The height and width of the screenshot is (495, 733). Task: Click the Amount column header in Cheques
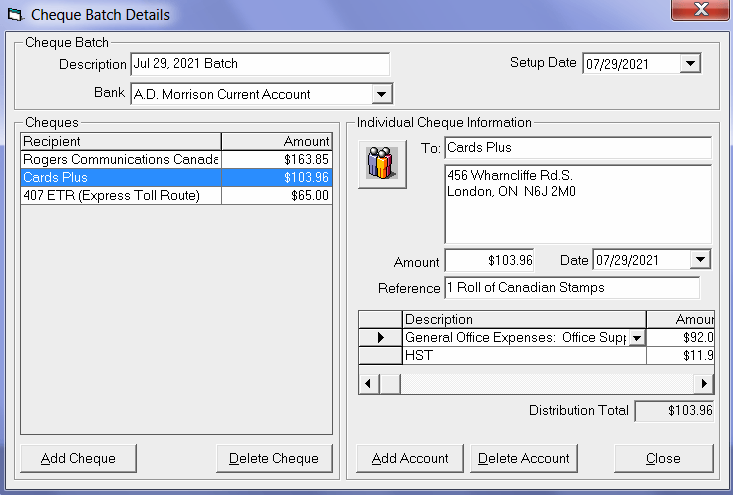277,141
